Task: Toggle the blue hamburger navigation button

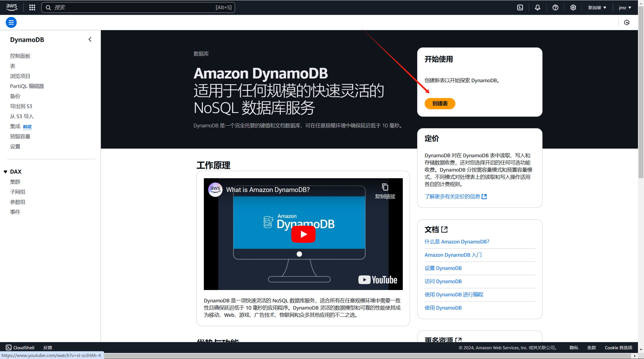Action: coord(11,22)
